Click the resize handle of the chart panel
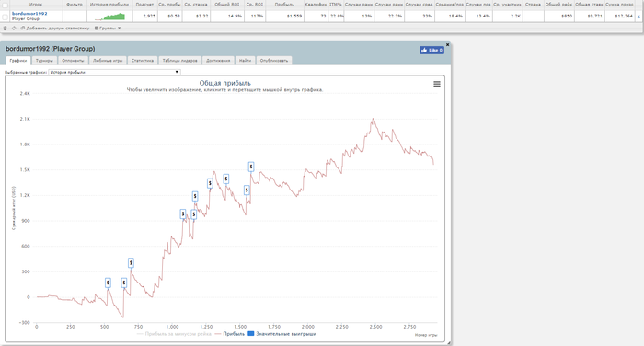Image resolution: width=644 pixels, height=346 pixels. tap(449, 342)
